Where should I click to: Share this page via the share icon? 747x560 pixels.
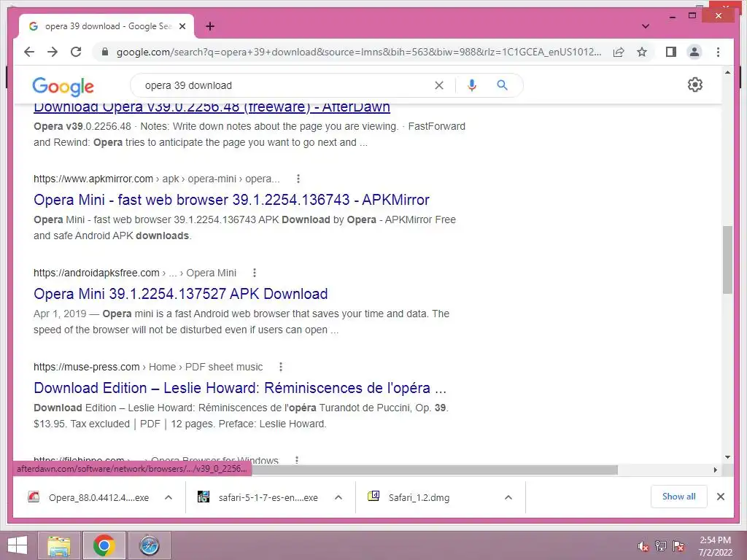coord(619,52)
